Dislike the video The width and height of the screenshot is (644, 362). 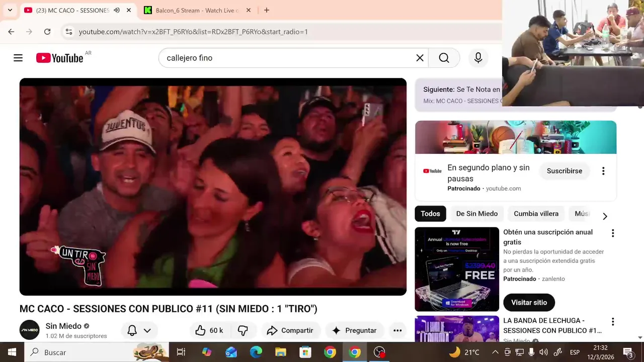(x=243, y=330)
